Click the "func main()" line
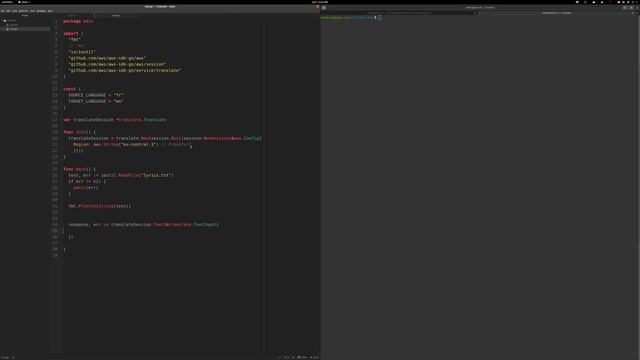This screenshot has width=640, height=360. coord(80,169)
